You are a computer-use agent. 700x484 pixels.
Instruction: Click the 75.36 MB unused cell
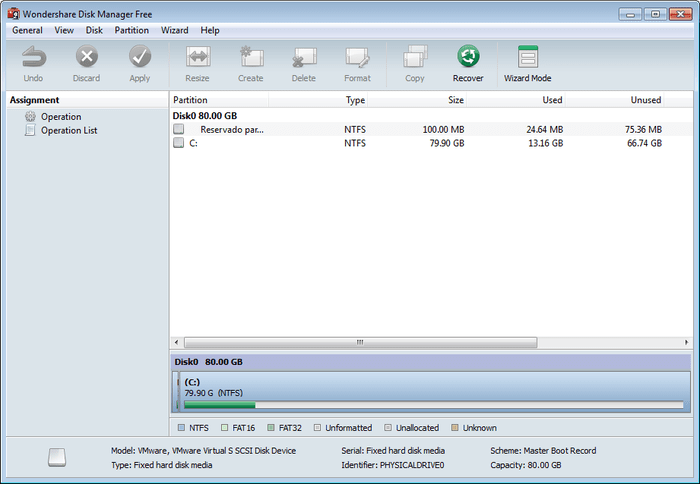[x=643, y=129]
